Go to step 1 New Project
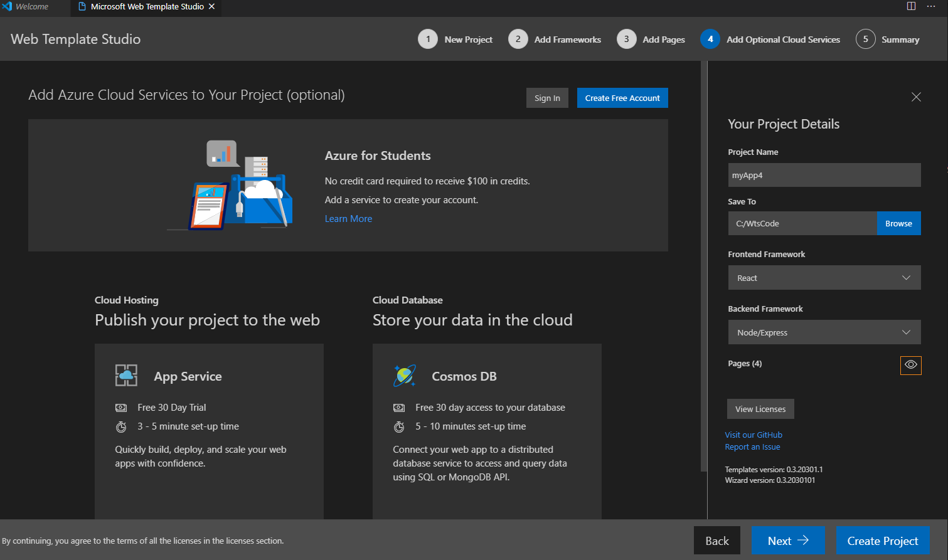 pyautogui.click(x=455, y=39)
